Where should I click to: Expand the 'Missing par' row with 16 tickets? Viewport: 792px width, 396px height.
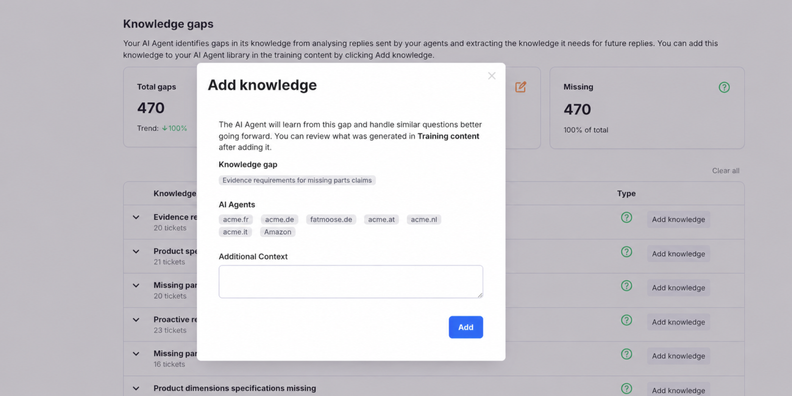(x=136, y=354)
